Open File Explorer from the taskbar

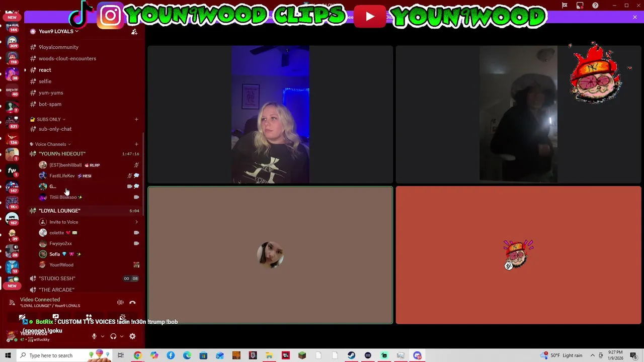tap(269, 355)
